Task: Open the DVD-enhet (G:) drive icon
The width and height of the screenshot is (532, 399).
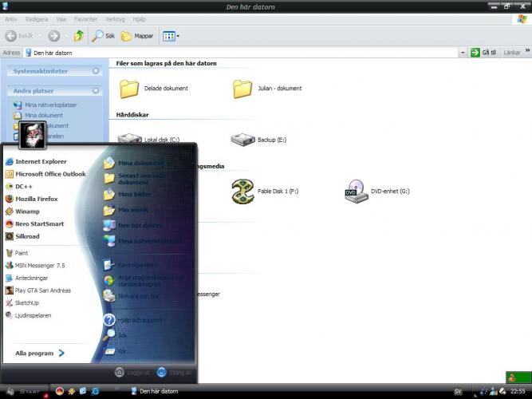Action: (x=356, y=192)
